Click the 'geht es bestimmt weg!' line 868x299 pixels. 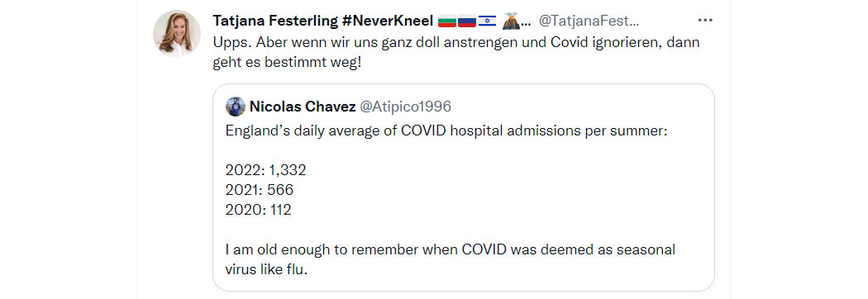[288, 63]
